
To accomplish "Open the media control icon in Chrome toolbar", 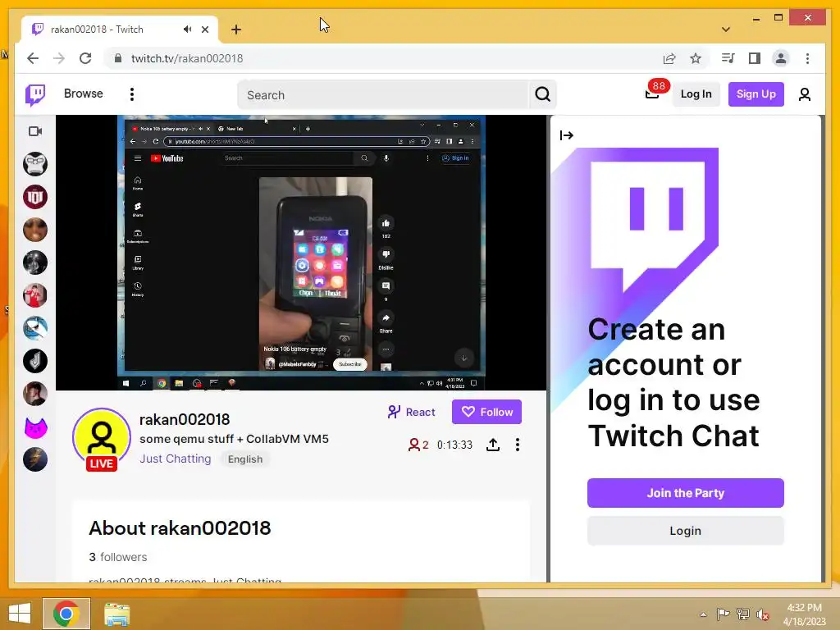I will click(x=728, y=58).
